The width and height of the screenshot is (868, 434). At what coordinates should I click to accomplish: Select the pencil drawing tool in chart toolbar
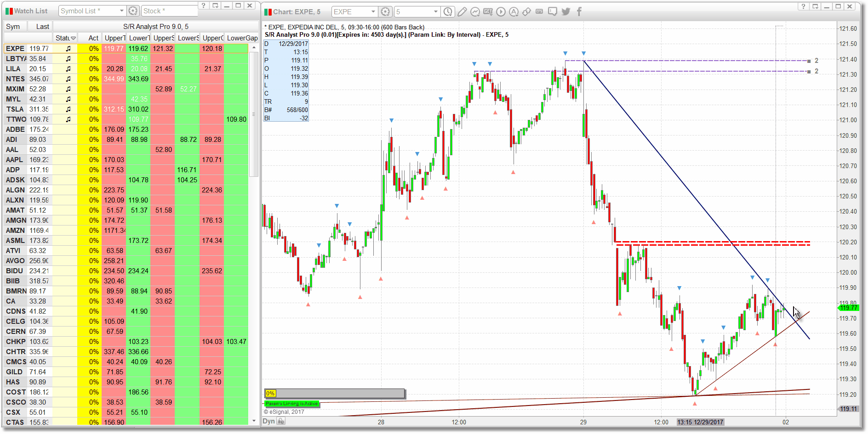[x=462, y=11]
